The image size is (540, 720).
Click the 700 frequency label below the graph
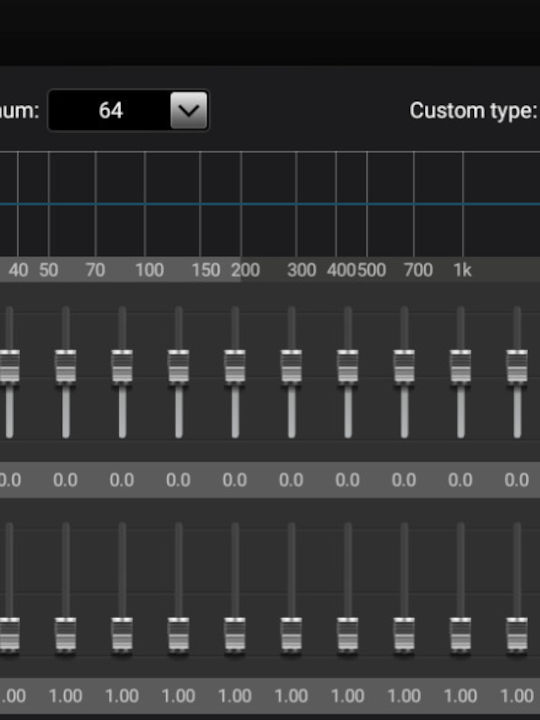pyautogui.click(x=418, y=270)
